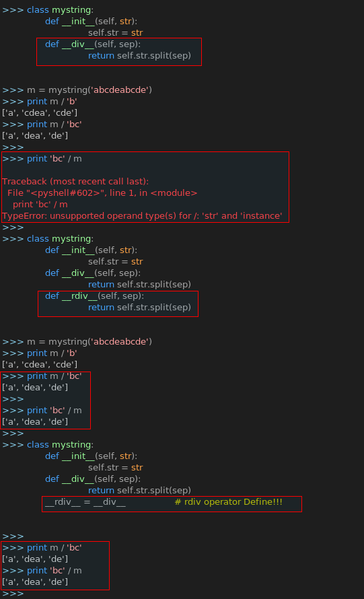The image size is (364, 599).
Task: Click the TypeError unsupported operand message
Action: pyautogui.click(x=142, y=216)
